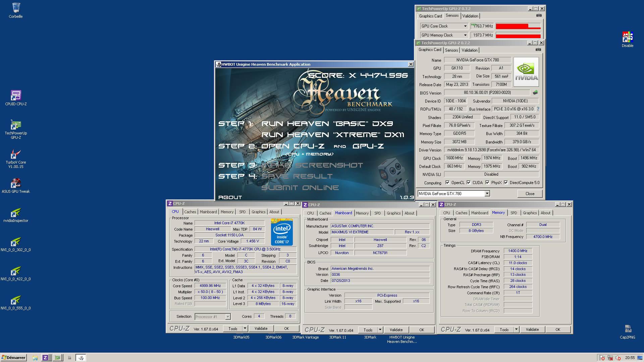
Task: Toggle the DirectCompute 5.0 checkbox
Action: [506, 183]
